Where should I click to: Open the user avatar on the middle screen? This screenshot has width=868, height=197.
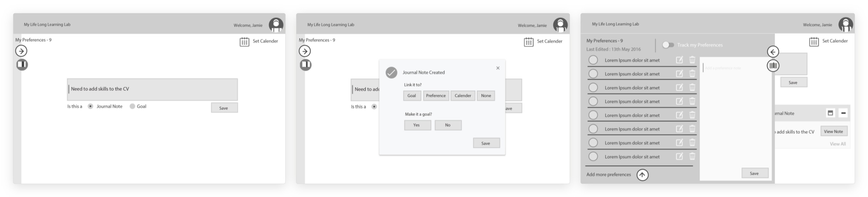560,25
